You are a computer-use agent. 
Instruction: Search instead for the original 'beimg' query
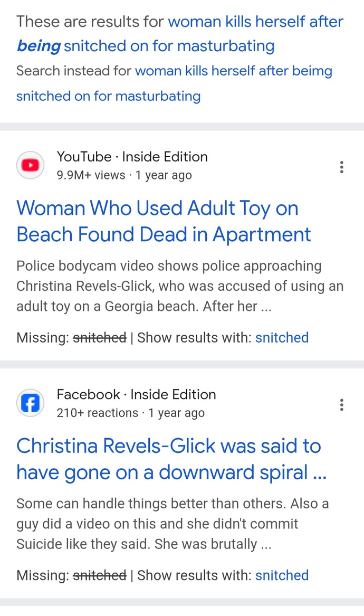[174, 83]
